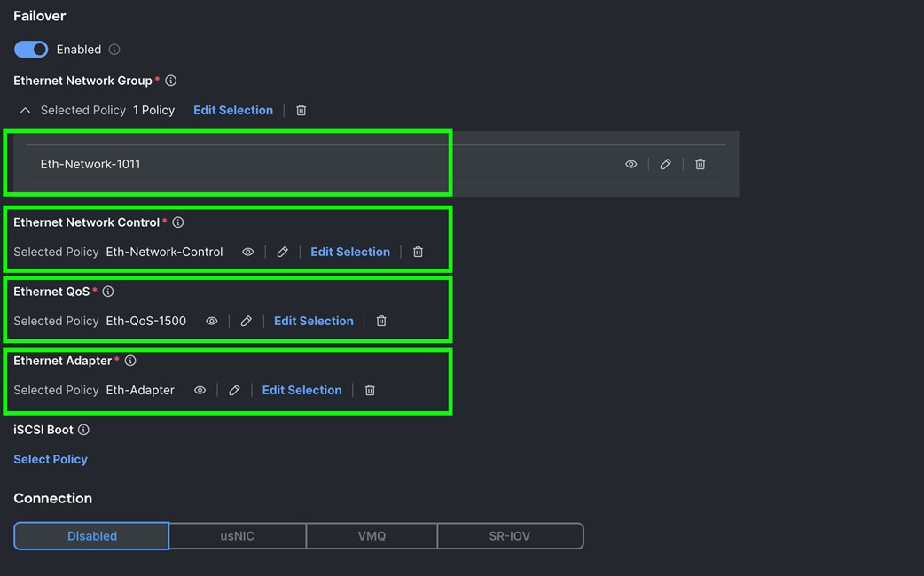Delete all Ethernet Network Group policies
The height and width of the screenshot is (576, 924).
(301, 110)
